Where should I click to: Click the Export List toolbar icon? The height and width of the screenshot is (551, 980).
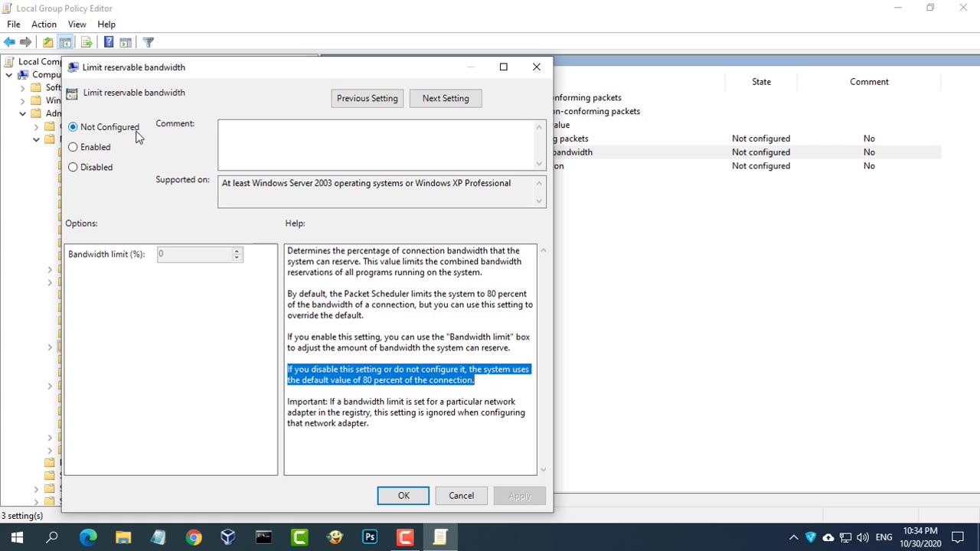point(87,42)
